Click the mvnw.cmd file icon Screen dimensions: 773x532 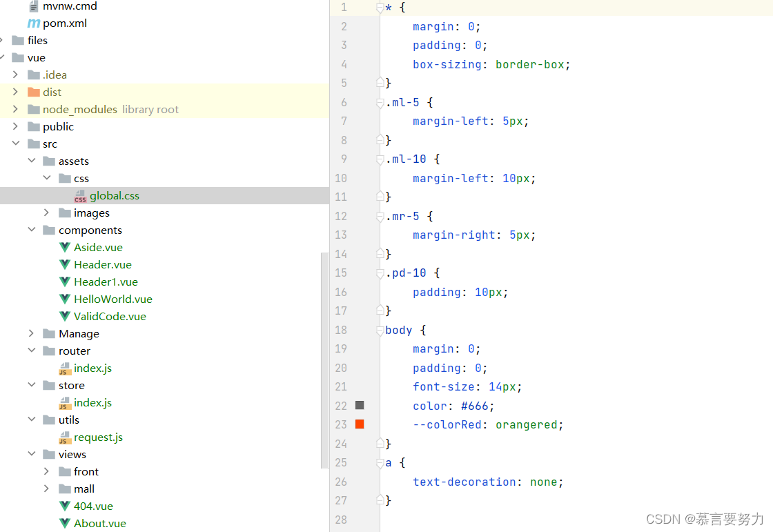click(x=34, y=6)
